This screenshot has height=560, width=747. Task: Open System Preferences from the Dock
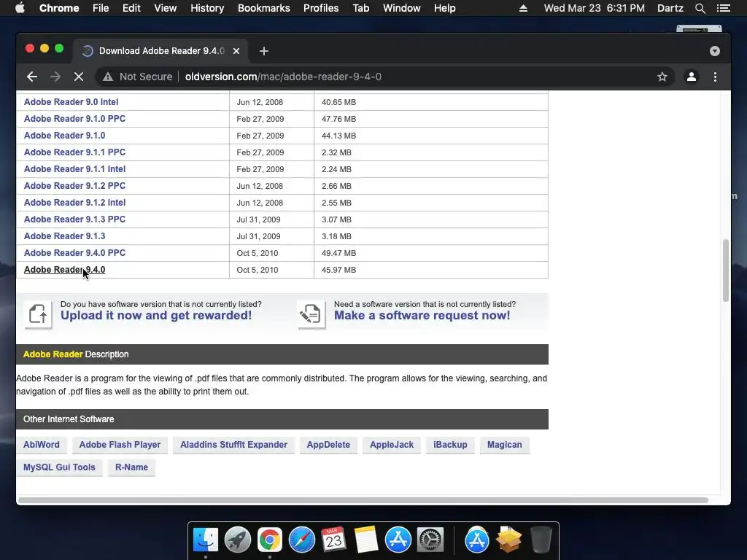(430, 540)
